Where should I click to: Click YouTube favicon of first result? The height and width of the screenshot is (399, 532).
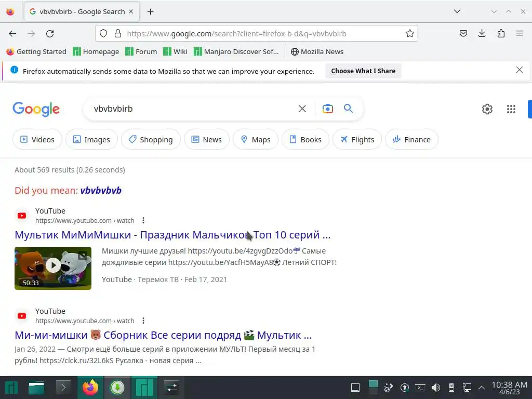pos(22,216)
